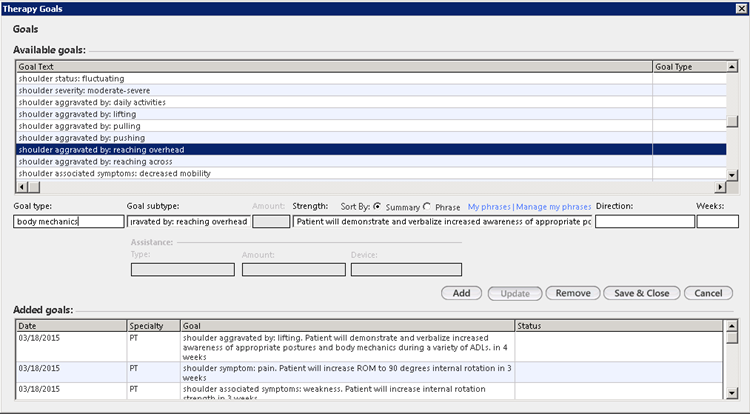750x414 pixels.
Task: Click the Date column header
Action: pyautogui.click(x=71, y=326)
